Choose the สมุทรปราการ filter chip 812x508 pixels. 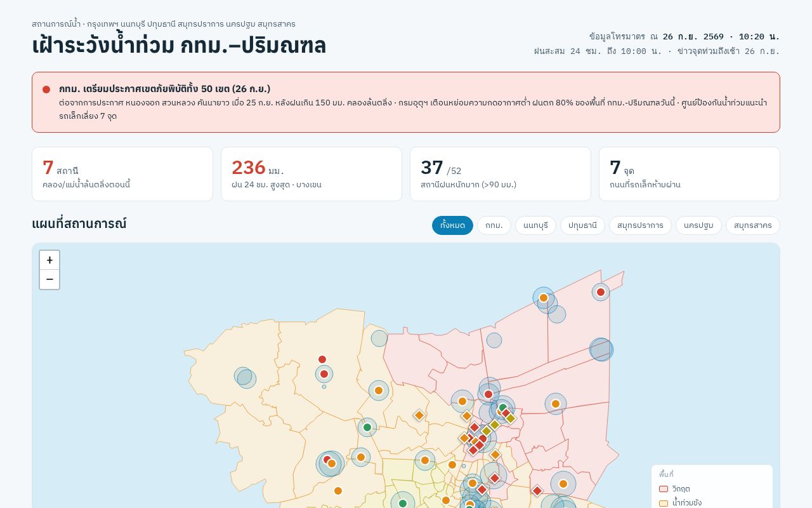tap(640, 225)
